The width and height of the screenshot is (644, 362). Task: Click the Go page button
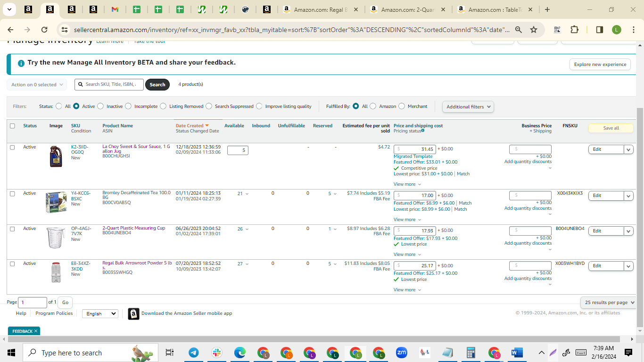(65, 303)
